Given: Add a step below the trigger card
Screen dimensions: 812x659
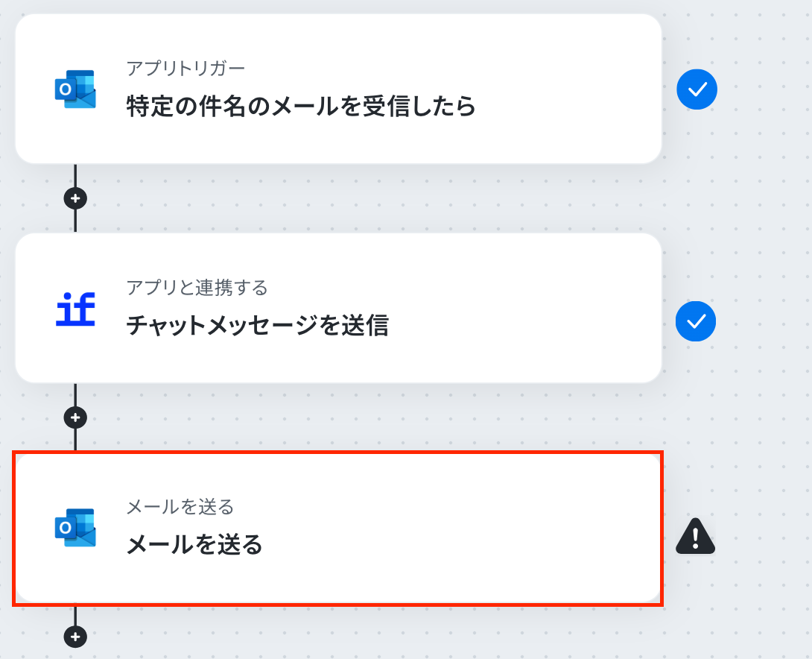Looking at the screenshot, I should click(x=75, y=198).
